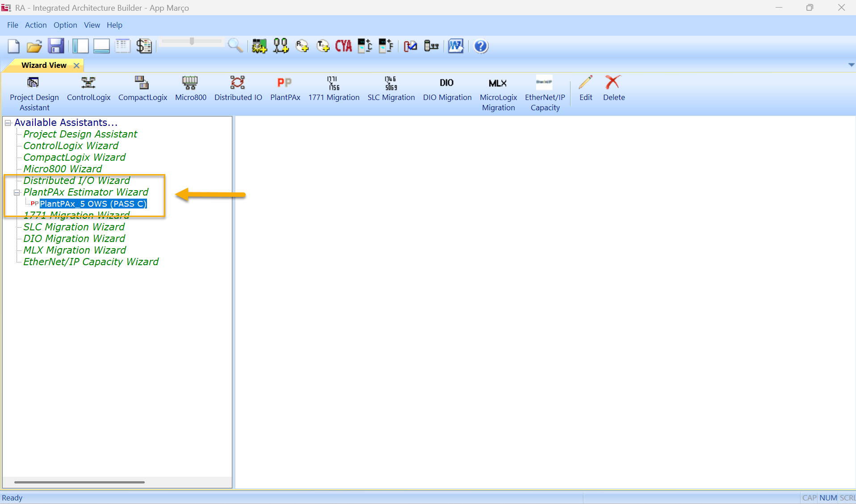The height and width of the screenshot is (504, 856).
Task: Open help with the question mark icon
Action: (x=481, y=46)
